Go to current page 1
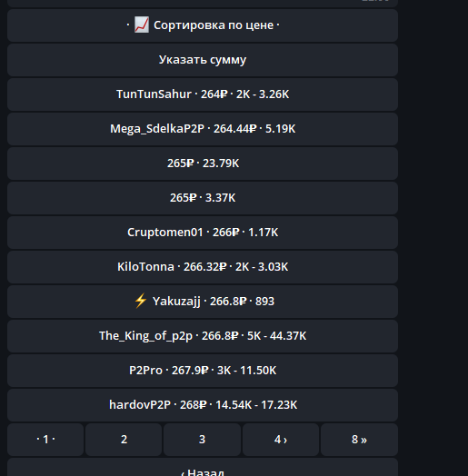The height and width of the screenshot is (476, 468). coord(45,440)
